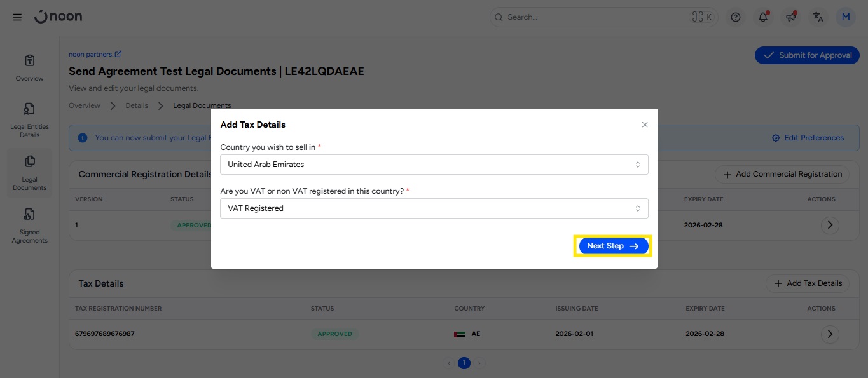Image resolution: width=868 pixels, height=378 pixels.
Task: Expand the approved tax details row arrow
Action: (830, 334)
